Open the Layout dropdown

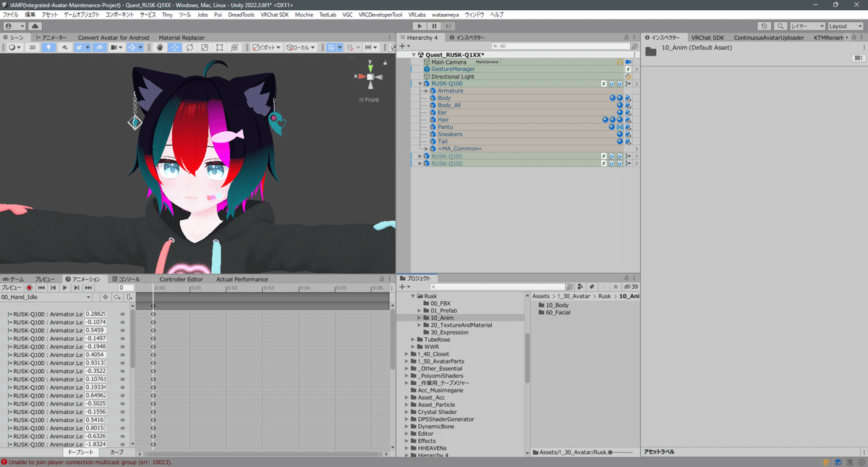(x=846, y=26)
